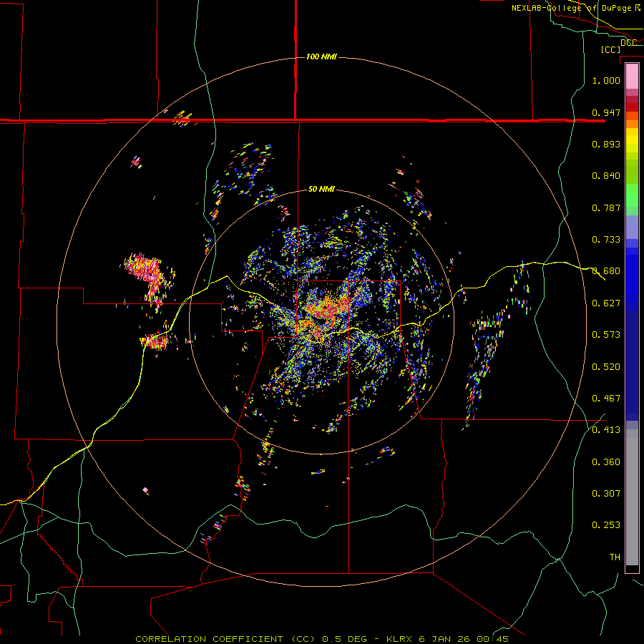The height and width of the screenshot is (644, 644).
Task: Click the [CC] legend header
Action: click(610, 49)
